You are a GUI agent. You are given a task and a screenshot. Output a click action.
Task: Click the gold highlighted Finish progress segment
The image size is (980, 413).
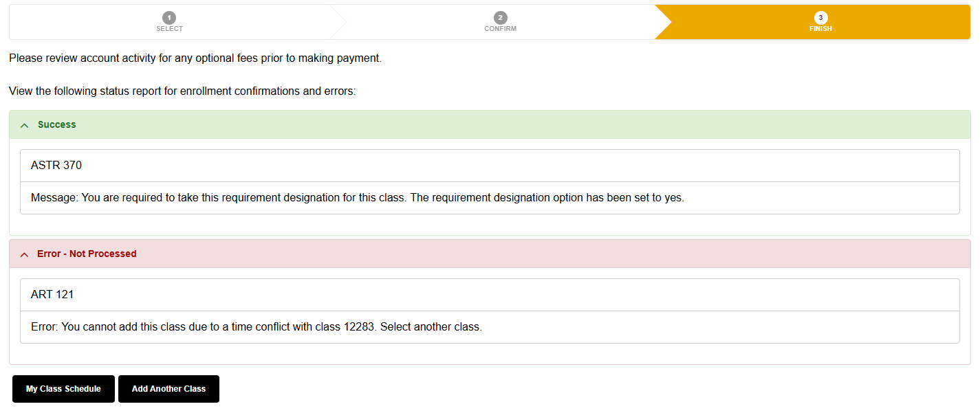pyautogui.click(x=820, y=21)
